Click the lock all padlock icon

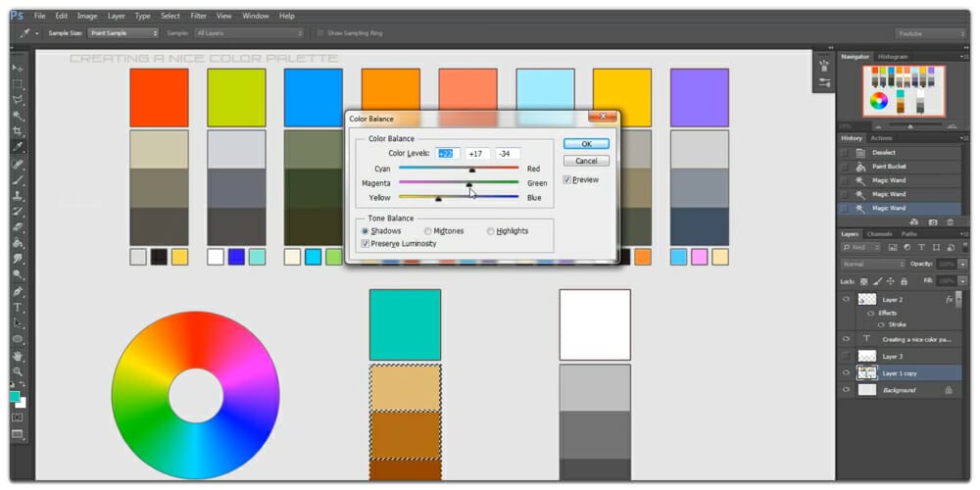(904, 282)
